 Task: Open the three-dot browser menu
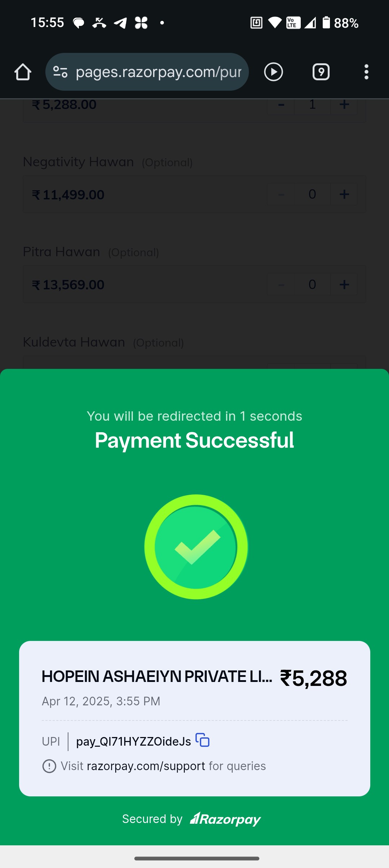coord(366,72)
